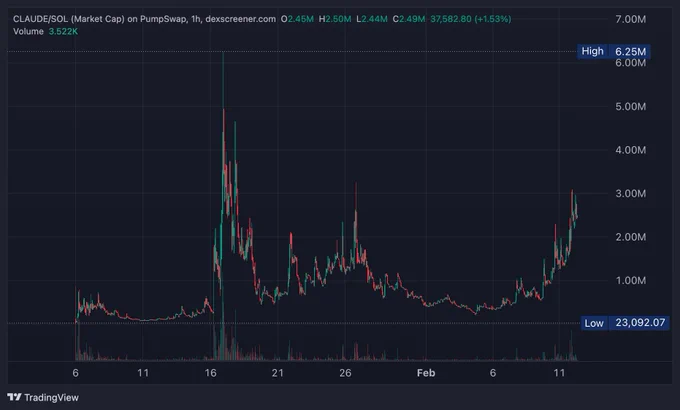Click the close value C2.49M
Viewport: 680px width, 410px height.
pos(409,19)
